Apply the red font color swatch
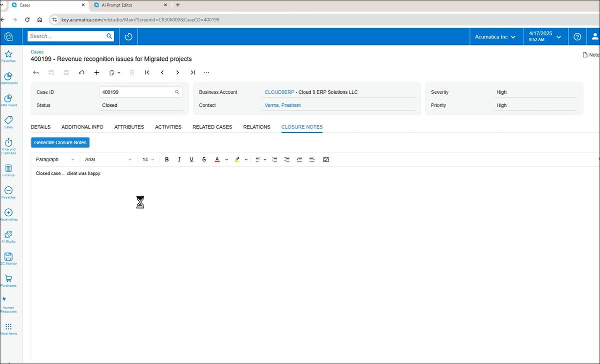This screenshot has width=600, height=364. (x=217, y=160)
